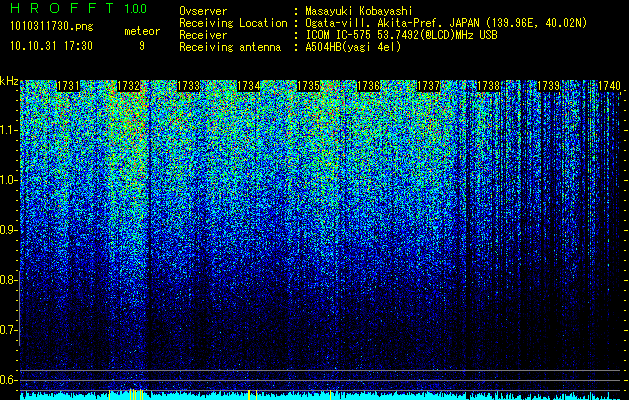Click the Receiver label
629x400 pixels.
click(203, 35)
